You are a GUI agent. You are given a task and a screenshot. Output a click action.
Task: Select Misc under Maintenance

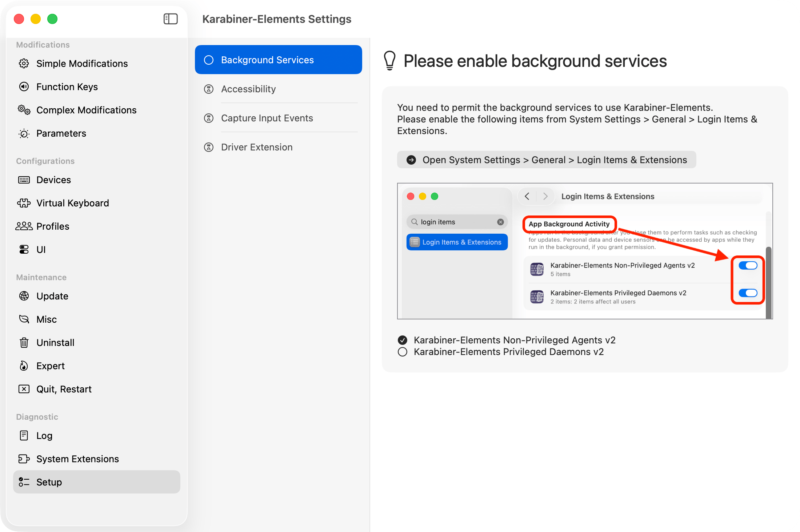(97, 319)
